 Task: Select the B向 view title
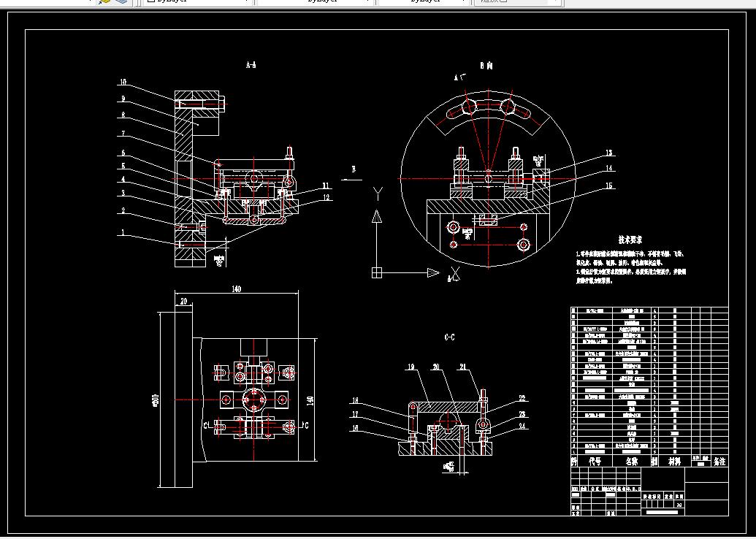pos(486,66)
